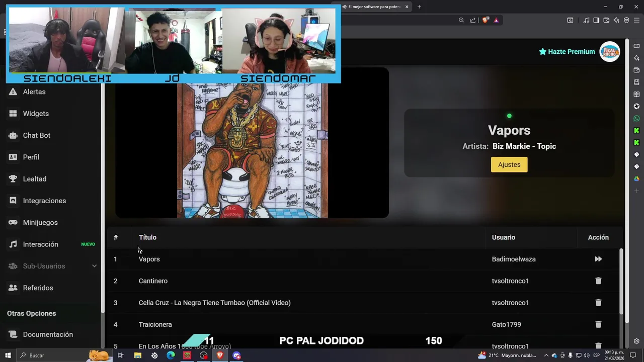Click the user Badimoelwaza

514,259
